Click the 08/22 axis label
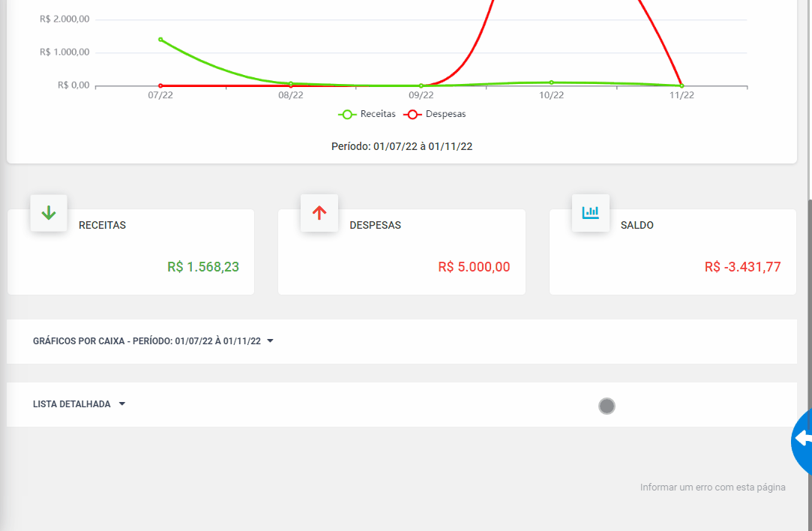This screenshot has width=812, height=531. coord(290,95)
